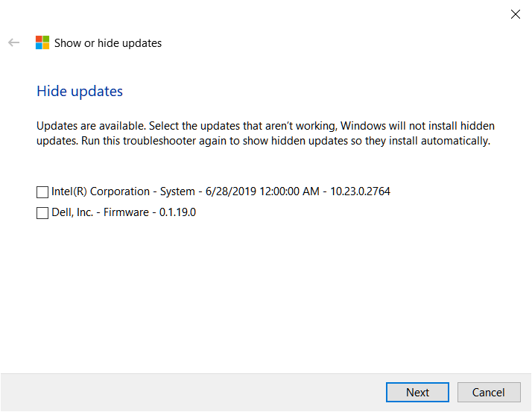Click the Next button
Screen dimensions: 532x412
point(417,393)
